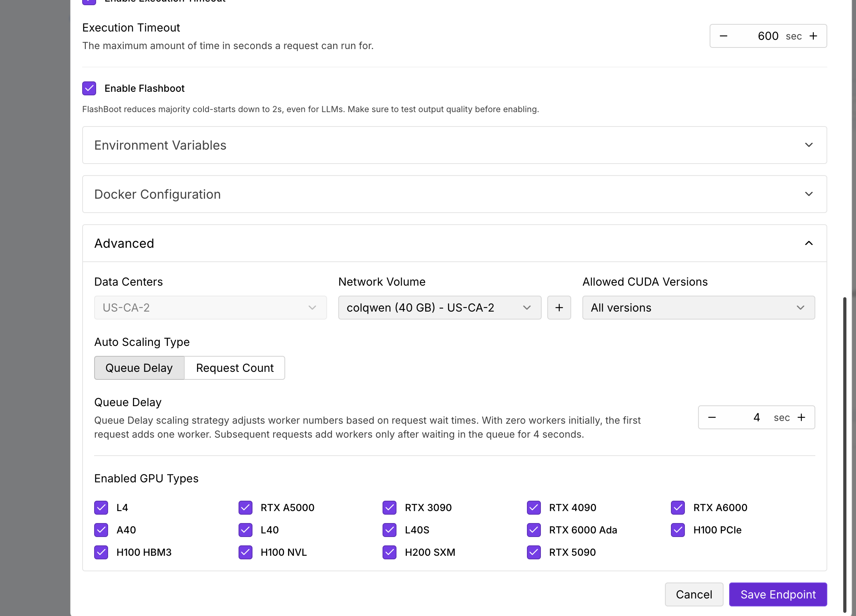Viewport: 856px width, 616px height.
Task: Collapse Advanced section via chevron icon
Action: 809,243
